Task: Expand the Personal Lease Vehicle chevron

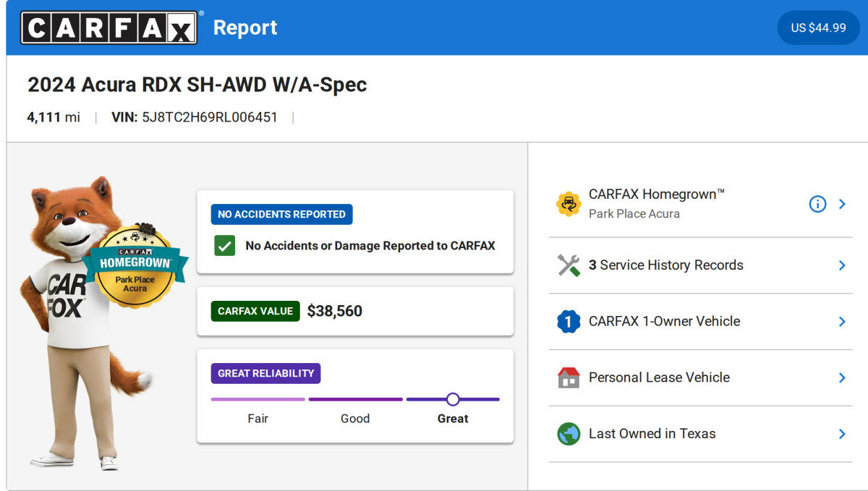Action: pos(842,377)
